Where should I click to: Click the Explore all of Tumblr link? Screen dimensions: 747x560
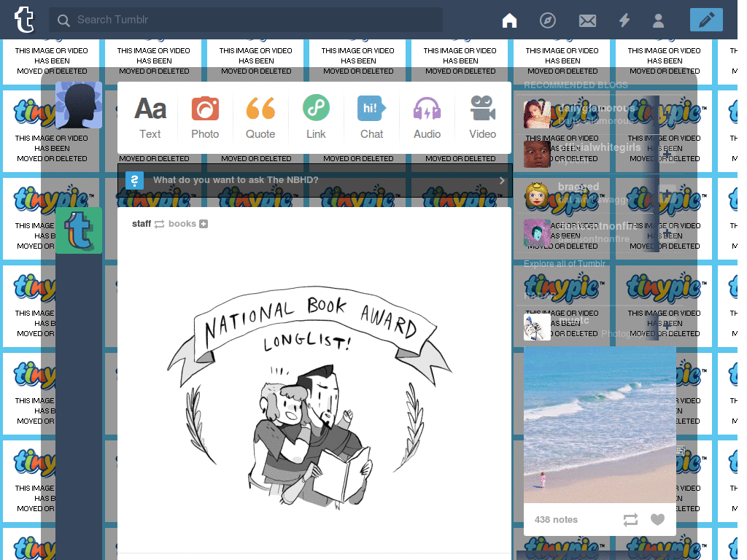565,264
